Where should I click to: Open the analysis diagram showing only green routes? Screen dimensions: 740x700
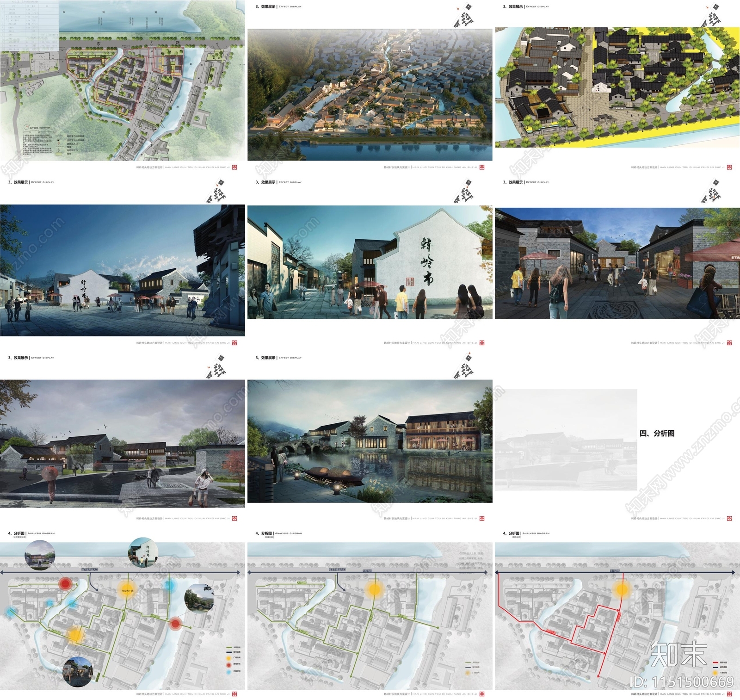tap(370, 616)
